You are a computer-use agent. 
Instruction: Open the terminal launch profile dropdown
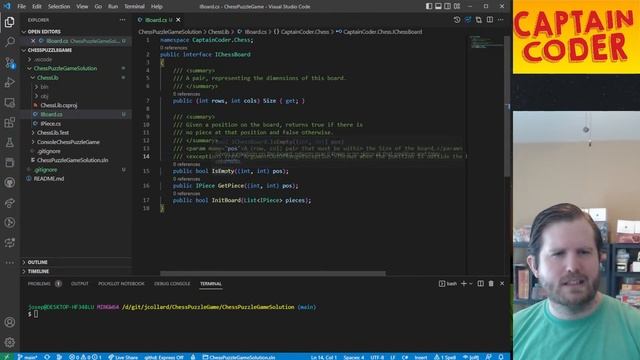pyautogui.click(x=471, y=284)
